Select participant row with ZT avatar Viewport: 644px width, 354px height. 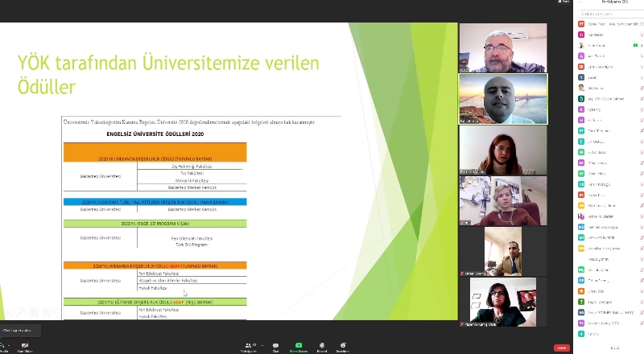point(611,24)
